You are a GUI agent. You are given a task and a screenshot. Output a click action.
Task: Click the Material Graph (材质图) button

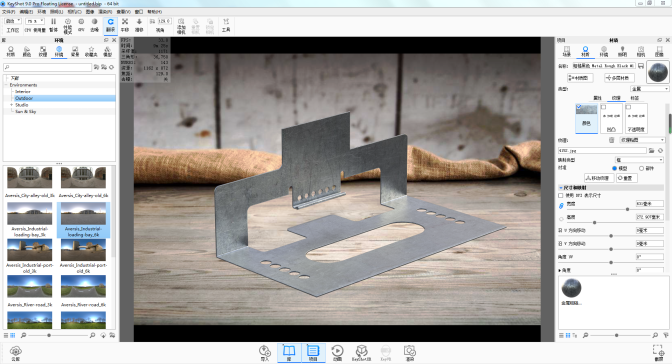point(580,78)
